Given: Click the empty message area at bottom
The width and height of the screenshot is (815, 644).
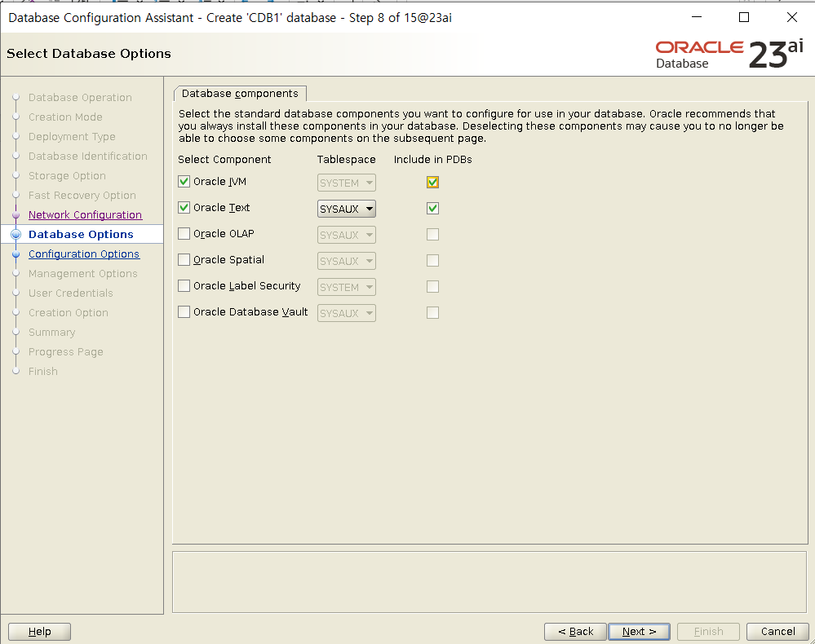Looking at the screenshot, I should (x=489, y=582).
